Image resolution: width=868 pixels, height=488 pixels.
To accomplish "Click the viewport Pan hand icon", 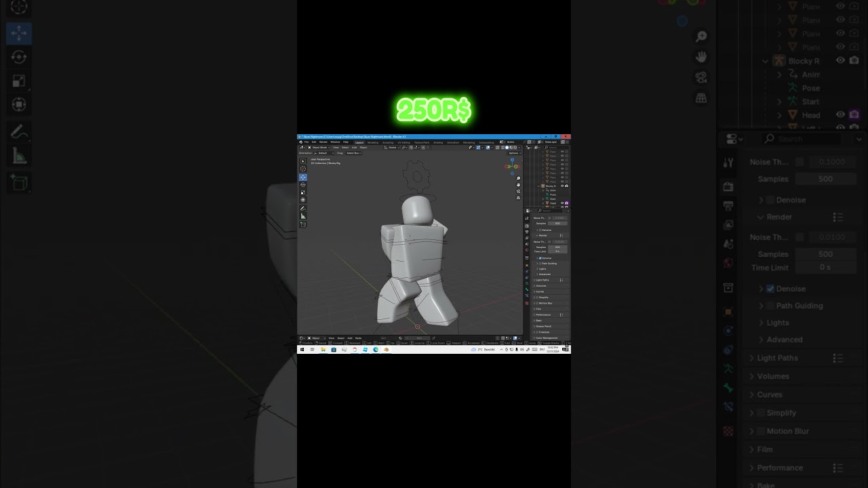I will coord(518,185).
